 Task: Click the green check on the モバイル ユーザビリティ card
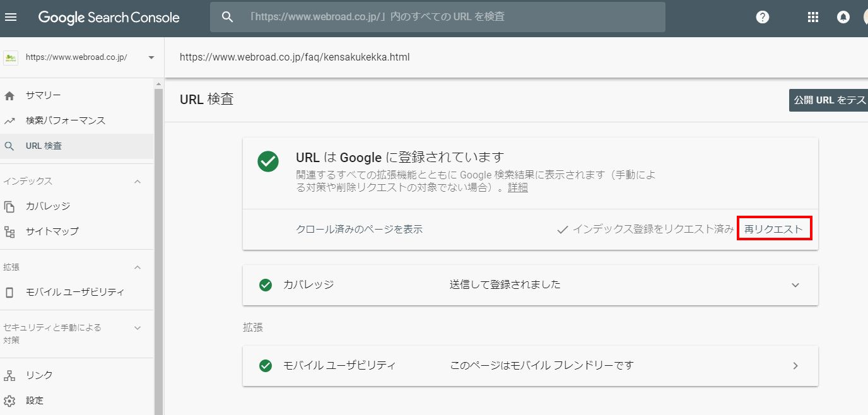pyautogui.click(x=266, y=366)
